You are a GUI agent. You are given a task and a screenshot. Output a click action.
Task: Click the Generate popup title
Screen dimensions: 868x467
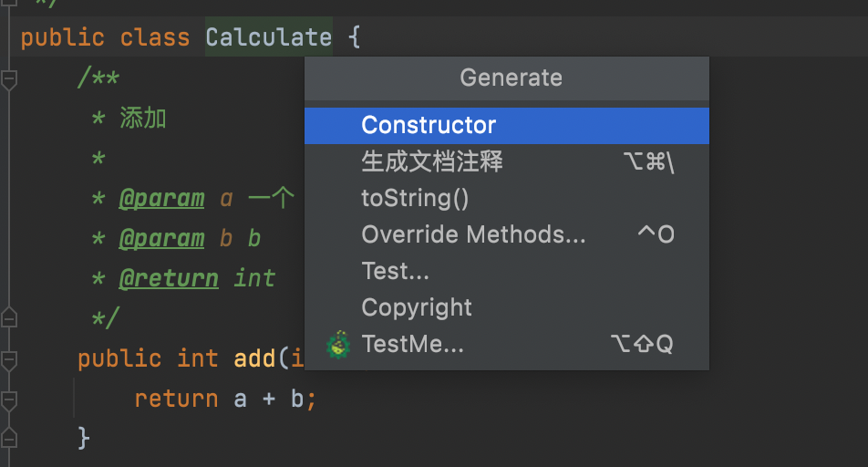[511, 78]
